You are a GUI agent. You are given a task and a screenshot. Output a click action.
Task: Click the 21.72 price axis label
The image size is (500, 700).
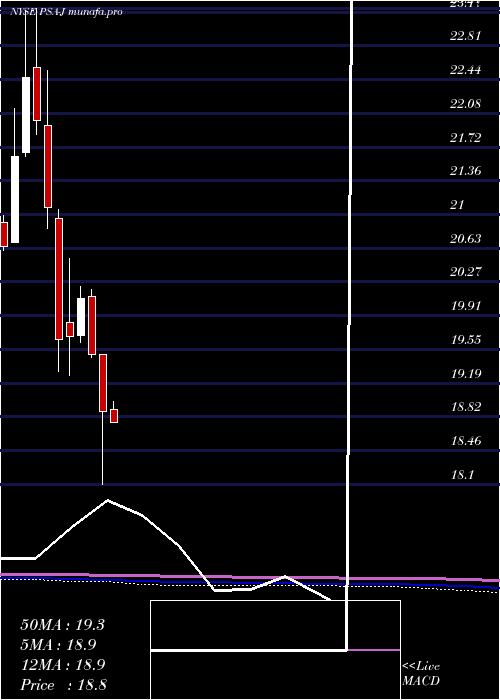click(x=466, y=138)
